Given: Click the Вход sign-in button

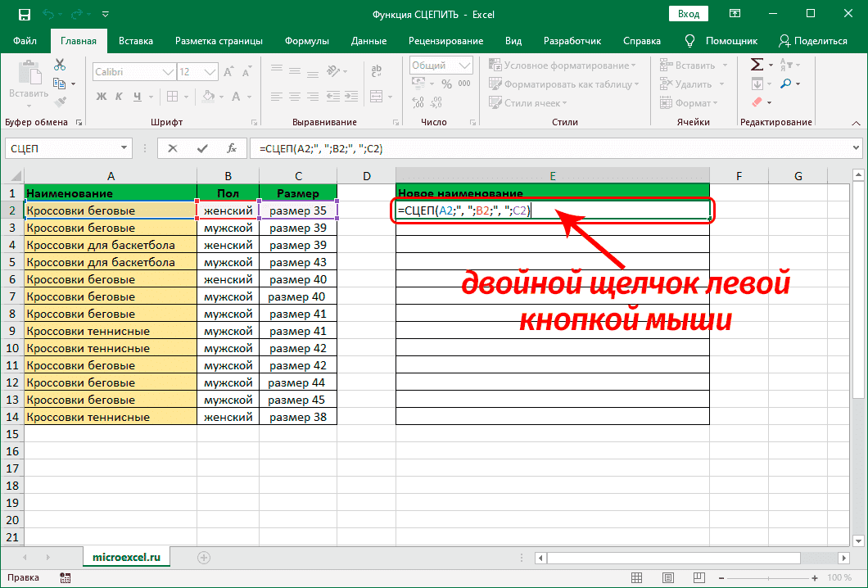Looking at the screenshot, I should pos(689,15).
